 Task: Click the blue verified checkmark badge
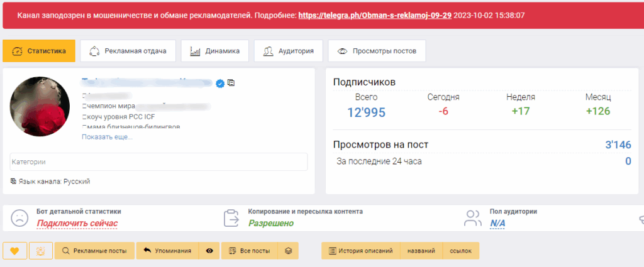[x=220, y=83]
